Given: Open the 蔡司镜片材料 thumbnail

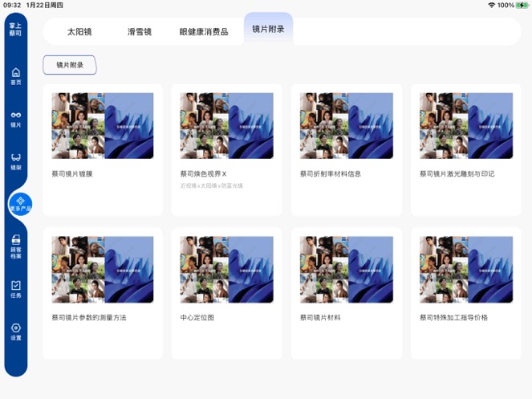Looking at the screenshot, I should point(347,270).
